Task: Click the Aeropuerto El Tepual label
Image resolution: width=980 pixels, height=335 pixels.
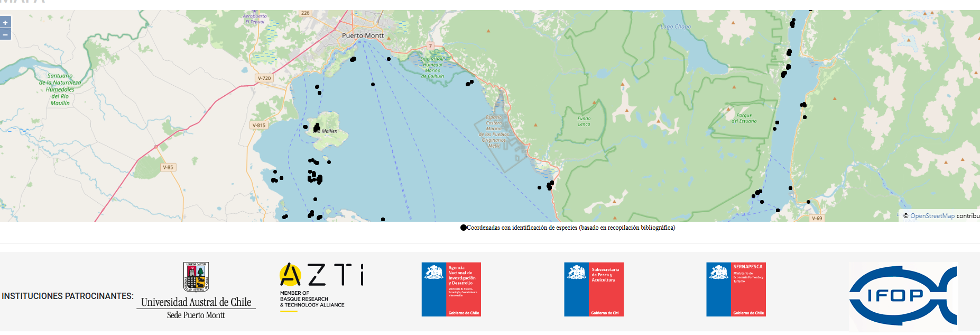Action: 255,19
